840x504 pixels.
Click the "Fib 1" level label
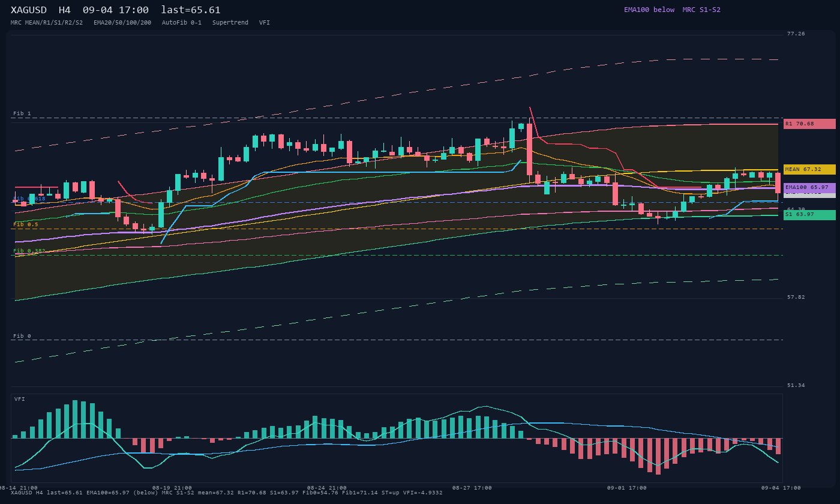pyautogui.click(x=22, y=113)
